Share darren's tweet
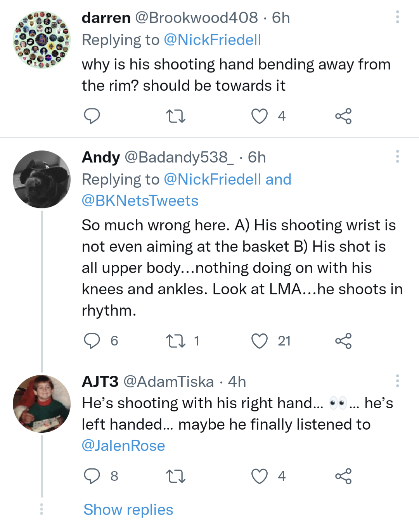The width and height of the screenshot is (419, 532). coord(343,116)
